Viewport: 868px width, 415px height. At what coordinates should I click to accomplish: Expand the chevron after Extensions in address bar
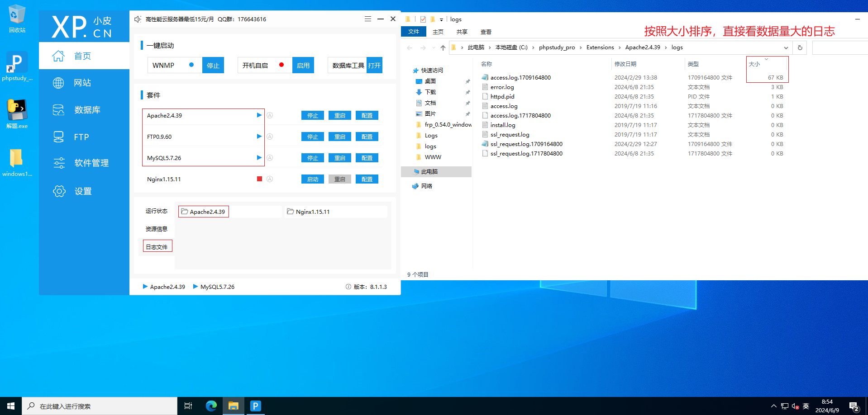click(620, 47)
